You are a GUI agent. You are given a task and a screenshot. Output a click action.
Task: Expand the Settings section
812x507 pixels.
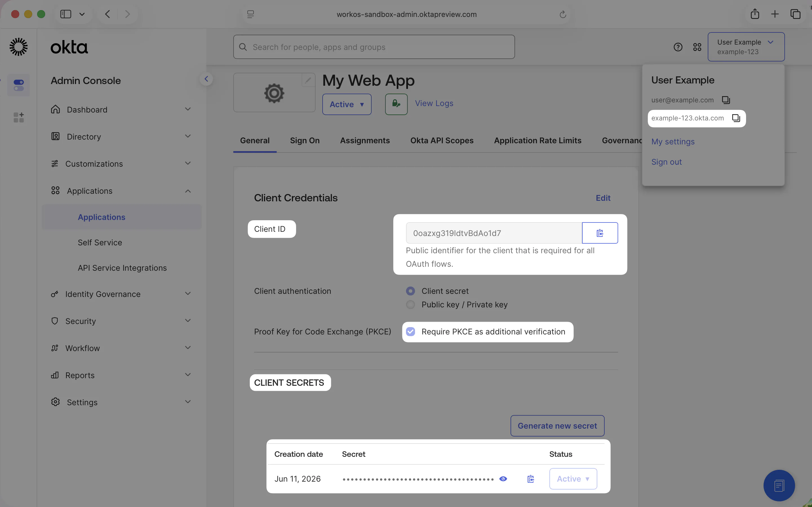coord(188,402)
